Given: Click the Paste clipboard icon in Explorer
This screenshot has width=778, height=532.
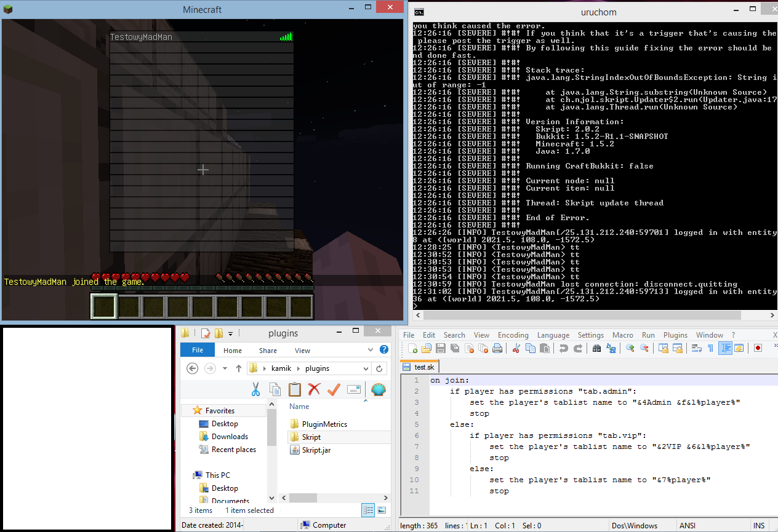Looking at the screenshot, I should coord(295,389).
